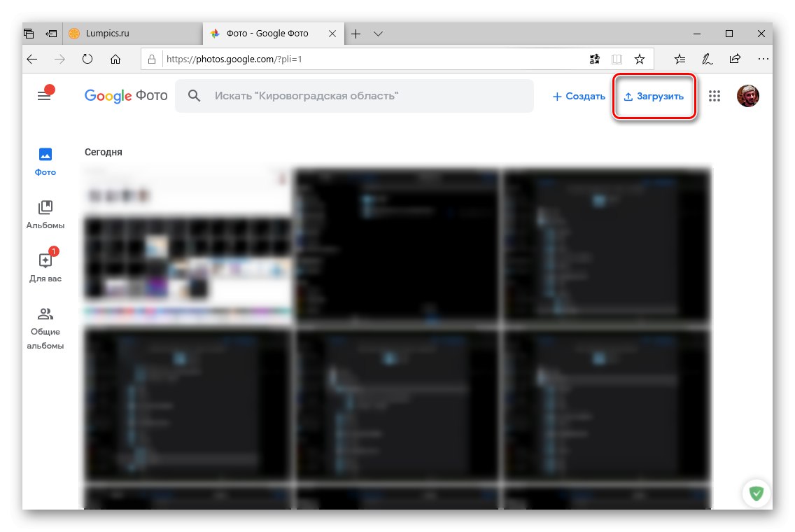
Task: Click the translate page icon
Action: [595, 59]
